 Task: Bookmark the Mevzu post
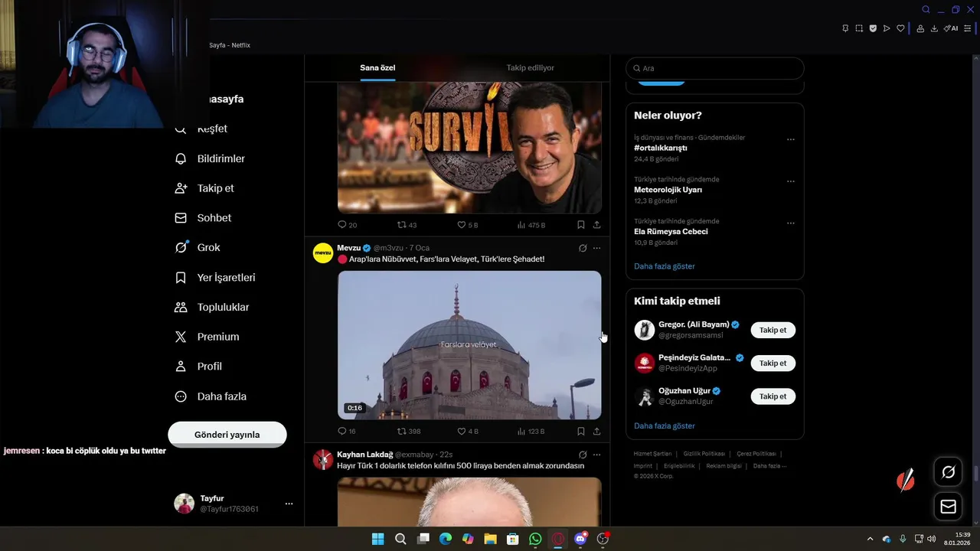tap(581, 432)
